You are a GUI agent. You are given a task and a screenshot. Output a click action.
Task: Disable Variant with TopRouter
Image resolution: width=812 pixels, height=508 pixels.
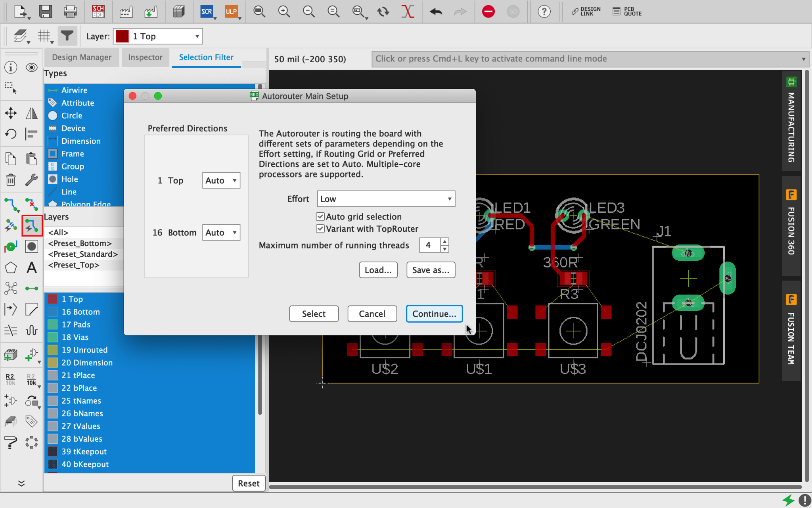coord(320,229)
